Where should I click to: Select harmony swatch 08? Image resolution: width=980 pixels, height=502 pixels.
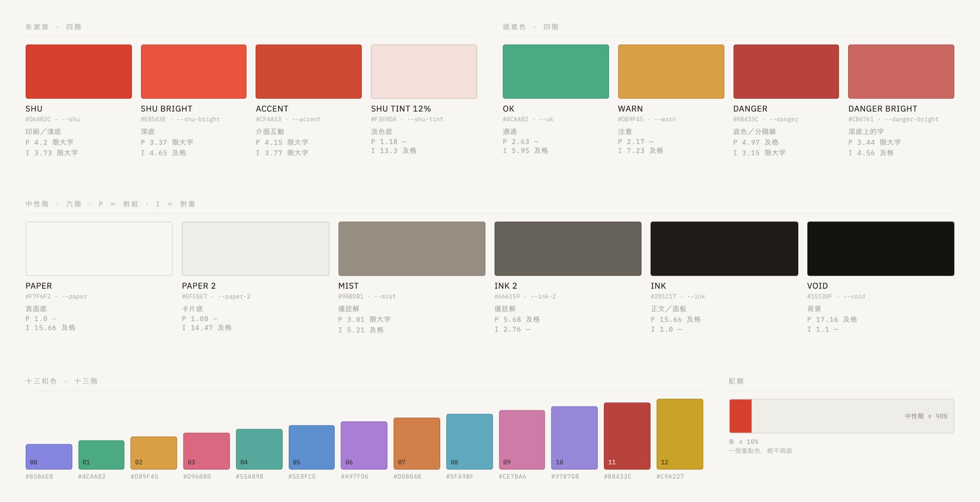470,442
